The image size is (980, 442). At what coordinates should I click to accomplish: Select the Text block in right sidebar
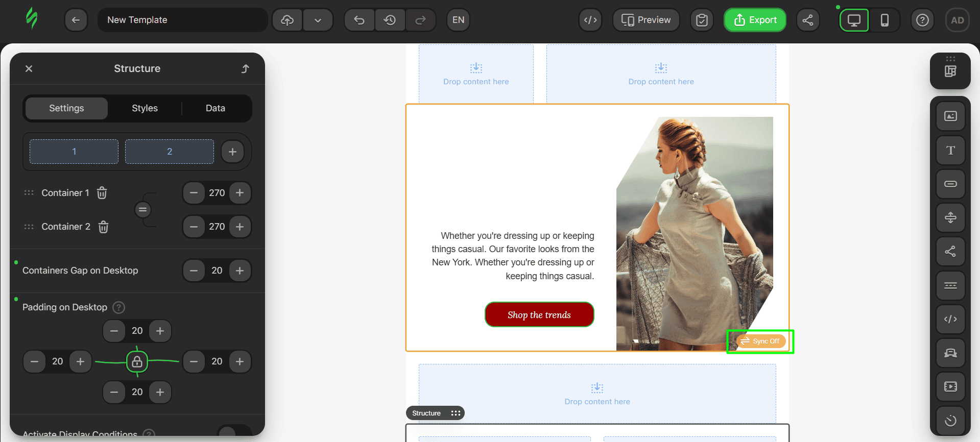click(950, 150)
